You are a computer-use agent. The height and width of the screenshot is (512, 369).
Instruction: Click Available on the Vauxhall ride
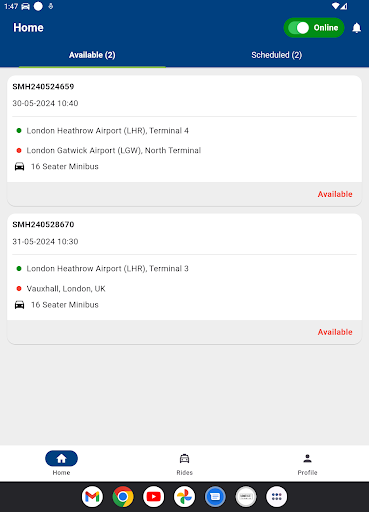[x=335, y=332]
